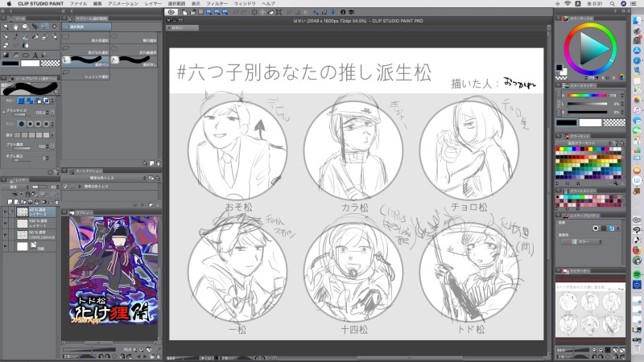Image resolution: width=644 pixels, height=362 pixels.
Task: Click the layer opacity slider
Action: pos(41,187)
